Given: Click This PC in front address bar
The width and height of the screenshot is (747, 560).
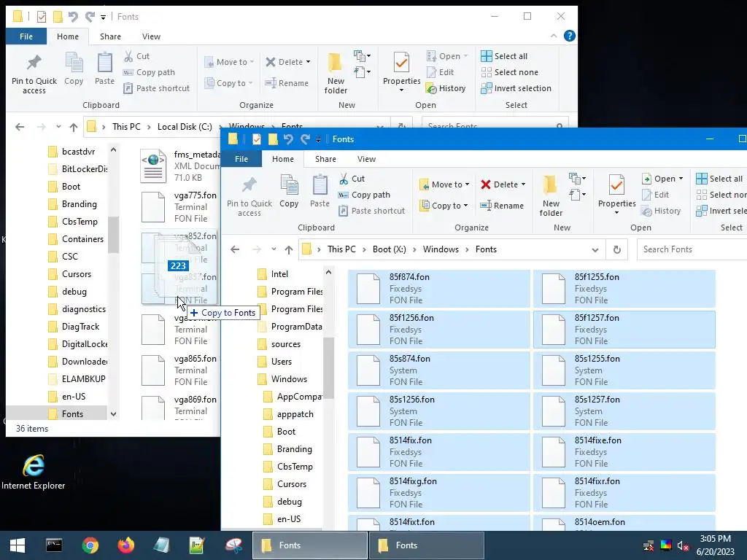Looking at the screenshot, I should click(341, 249).
